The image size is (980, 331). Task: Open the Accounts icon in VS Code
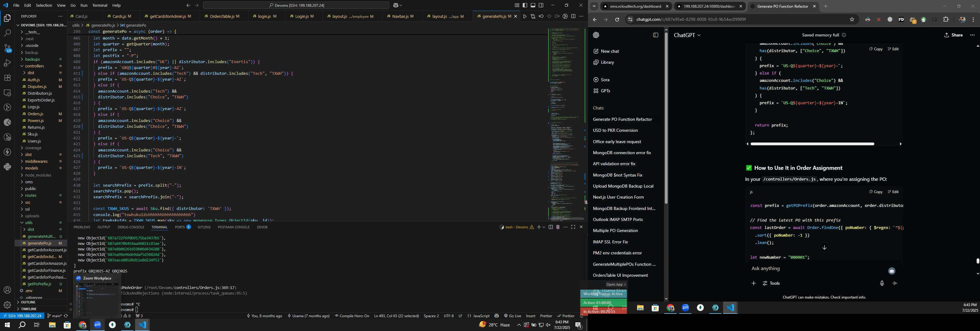click(7, 290)
